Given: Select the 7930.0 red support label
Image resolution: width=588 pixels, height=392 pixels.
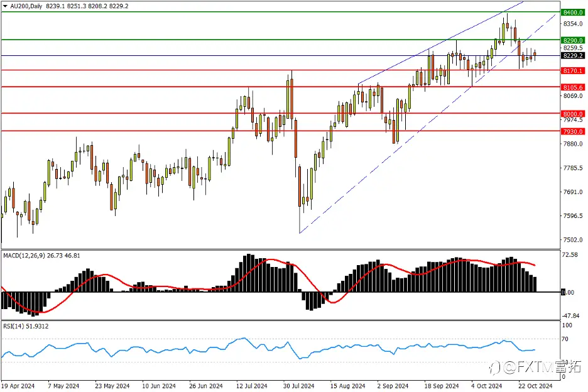Looking at the screenshot, I should point(573,131).
